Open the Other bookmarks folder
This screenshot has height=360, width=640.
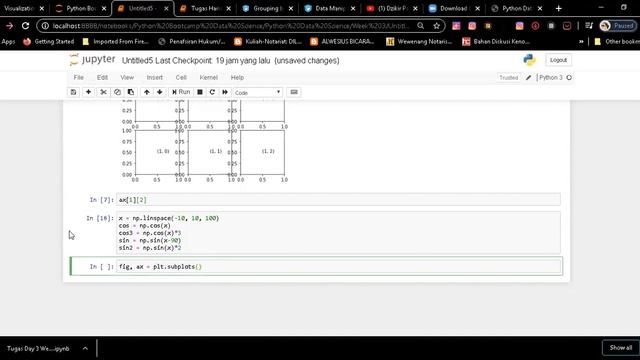617,41
